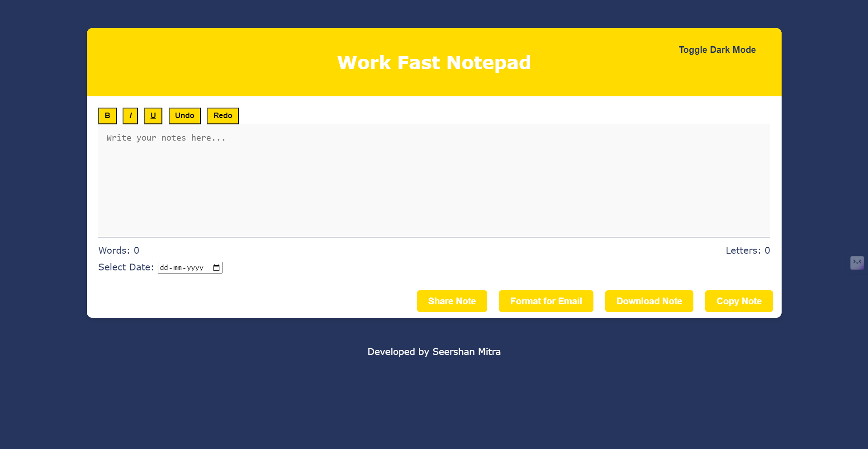
Task: Redo the last undone edit
Action: point(223,116)
